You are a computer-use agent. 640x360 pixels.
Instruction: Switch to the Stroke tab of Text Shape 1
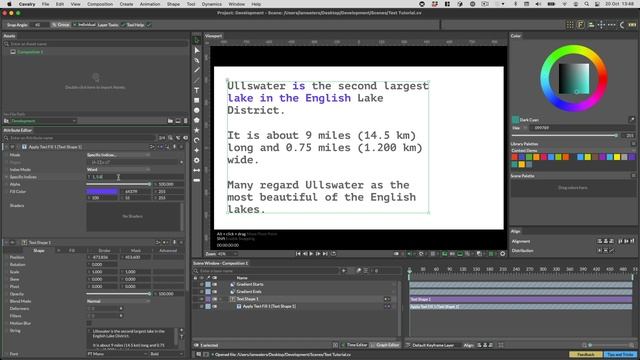(104, 250)
